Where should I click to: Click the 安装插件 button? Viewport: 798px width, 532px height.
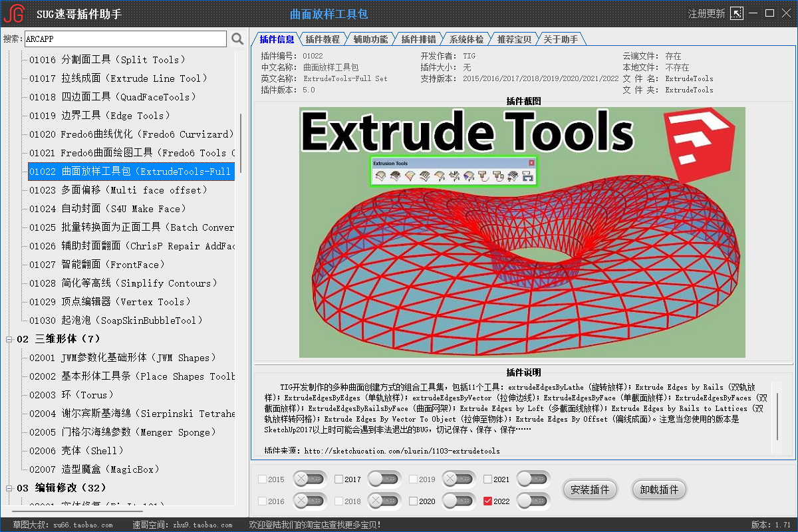click(x=590, y=490)
